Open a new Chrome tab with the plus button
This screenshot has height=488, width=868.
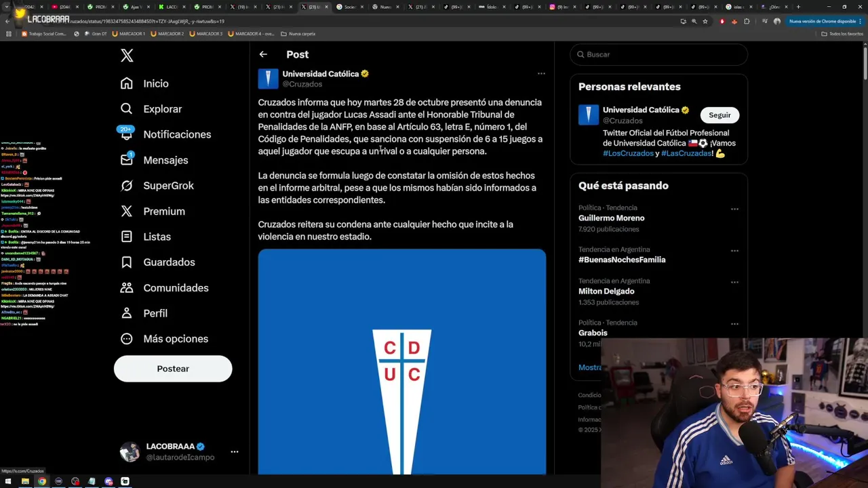798,7
